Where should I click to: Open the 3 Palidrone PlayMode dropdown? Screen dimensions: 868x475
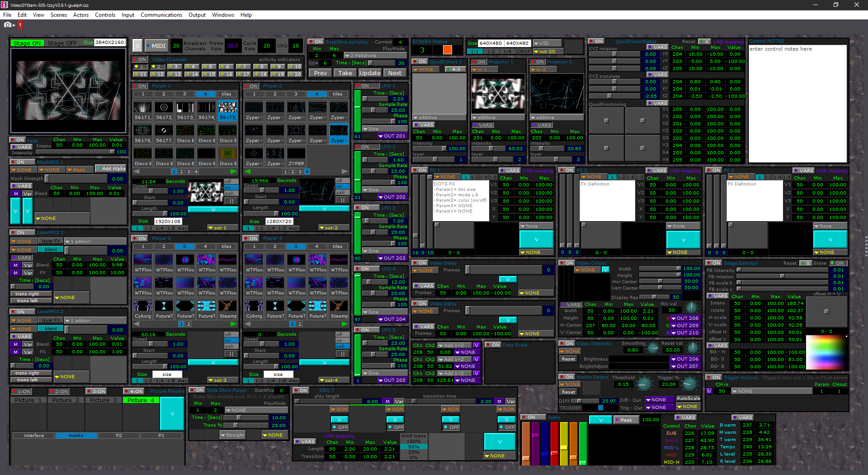[x=375, y=55]
